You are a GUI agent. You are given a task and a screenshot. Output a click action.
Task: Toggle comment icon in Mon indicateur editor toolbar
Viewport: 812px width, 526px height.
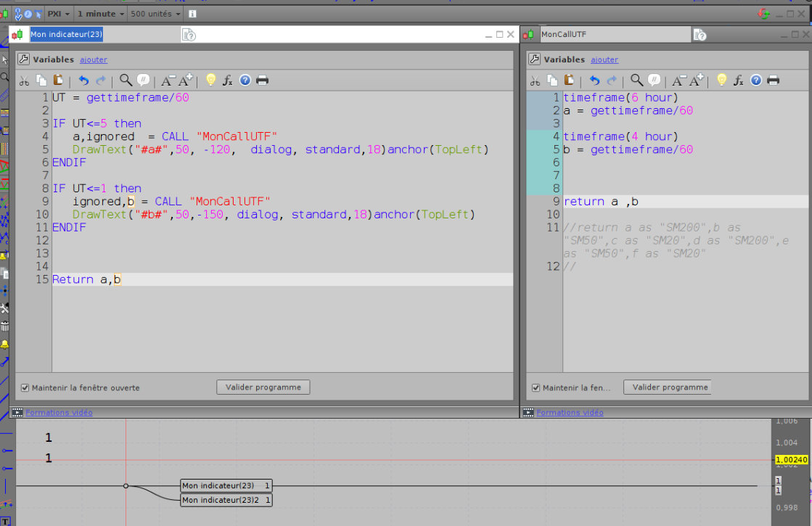(143, 81)
